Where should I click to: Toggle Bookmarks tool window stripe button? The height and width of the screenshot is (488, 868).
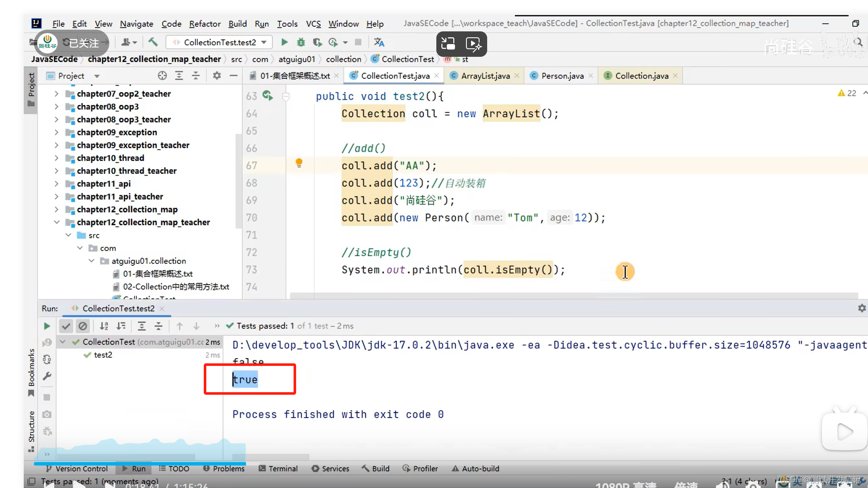click(x=31, y=372)
